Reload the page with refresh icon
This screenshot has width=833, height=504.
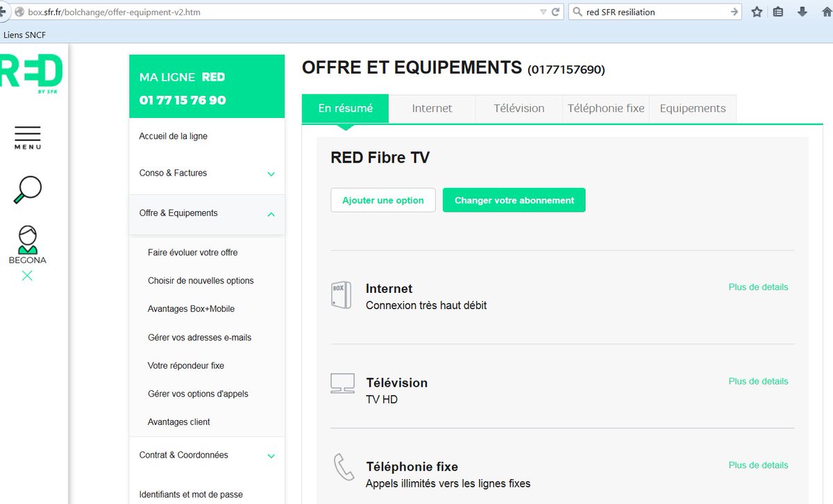click(x=555, y=12)
